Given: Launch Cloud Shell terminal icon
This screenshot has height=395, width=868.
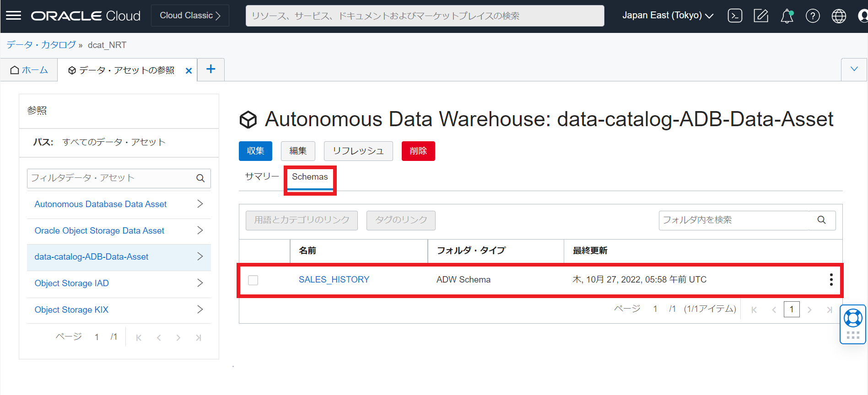Looking at the screenshot, I should [x=735, y=16].
